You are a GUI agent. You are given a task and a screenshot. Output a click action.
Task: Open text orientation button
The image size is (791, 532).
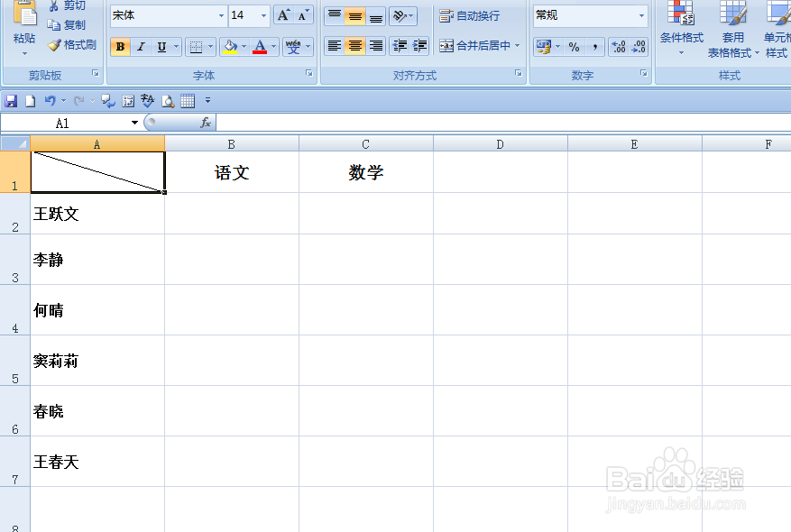click(402, 15)
